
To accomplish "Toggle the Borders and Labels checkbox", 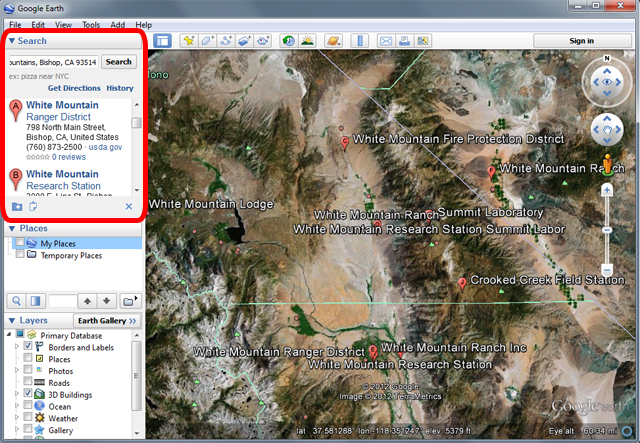I will coord(28,346).
